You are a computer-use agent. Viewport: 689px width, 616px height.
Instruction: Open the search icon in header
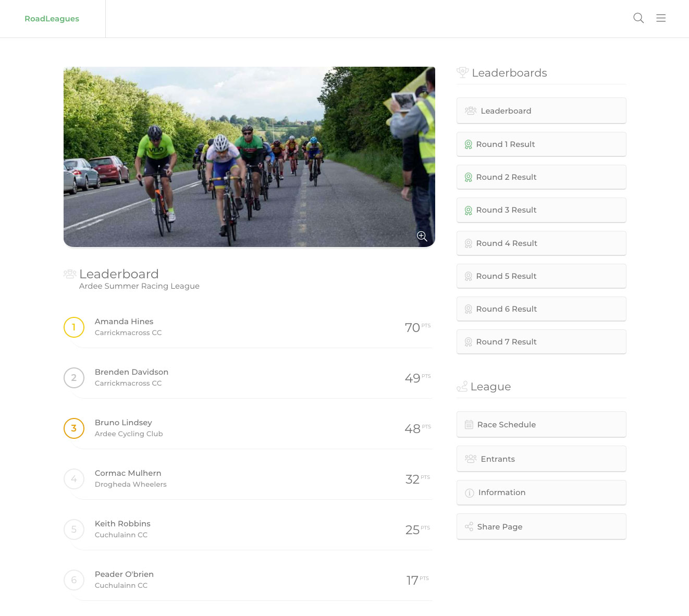pos(638,18)
